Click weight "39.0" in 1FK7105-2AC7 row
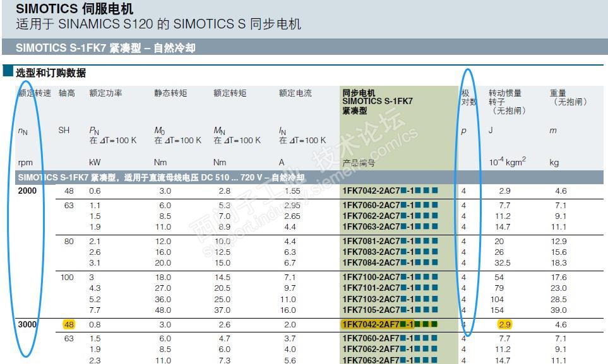This screenshot has height=364, width=608. pyautogui.click(x=559, y=310)
